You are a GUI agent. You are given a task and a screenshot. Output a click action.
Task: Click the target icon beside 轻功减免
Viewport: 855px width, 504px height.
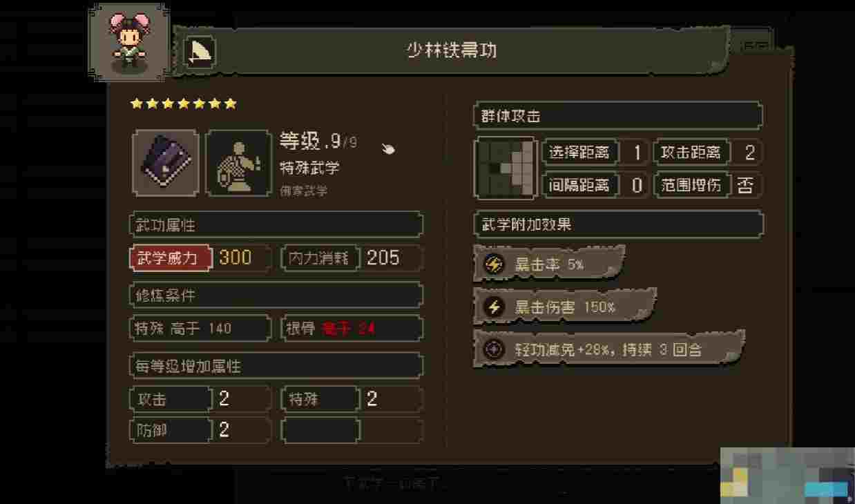point(494,349)
